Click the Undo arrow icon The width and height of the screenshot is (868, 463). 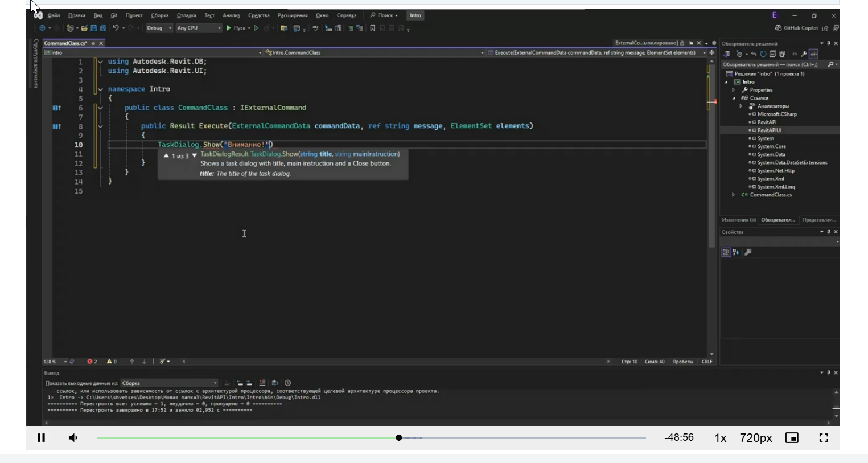pos(116,28)
